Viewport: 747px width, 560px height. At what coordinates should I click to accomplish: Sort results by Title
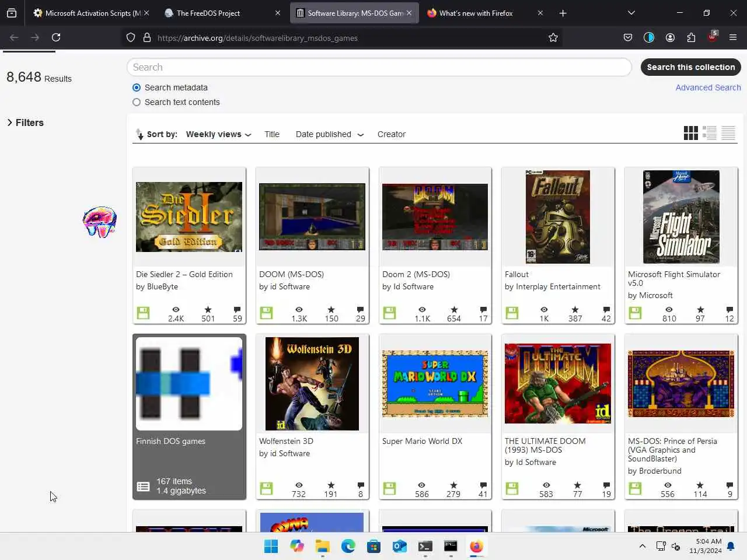pyautogui.click(x=272, y=134)
